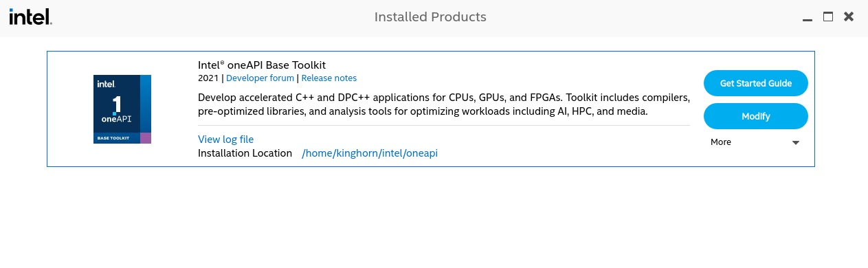Click the Installed Products header title
Image resolution: width=868 pixels, height=268 pixels.
(x=430, y=16)
